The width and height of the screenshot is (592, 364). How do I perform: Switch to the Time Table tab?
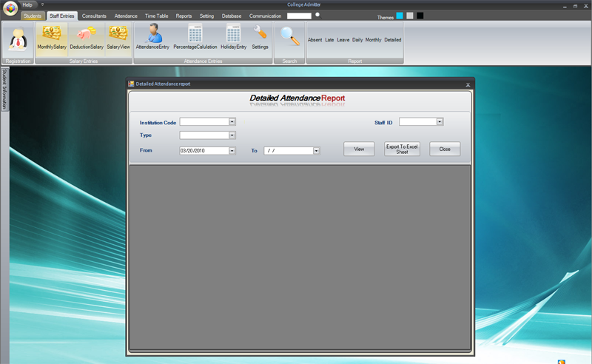pos(156,16)
